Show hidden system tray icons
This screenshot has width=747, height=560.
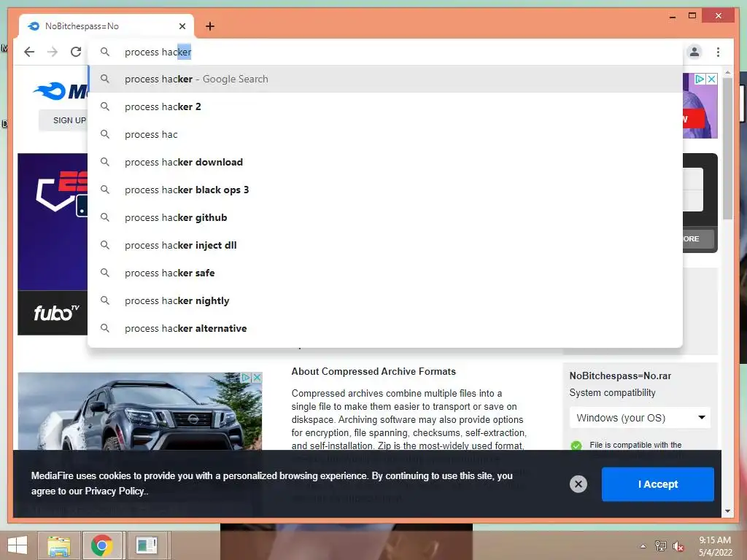[x=643, y=546]
